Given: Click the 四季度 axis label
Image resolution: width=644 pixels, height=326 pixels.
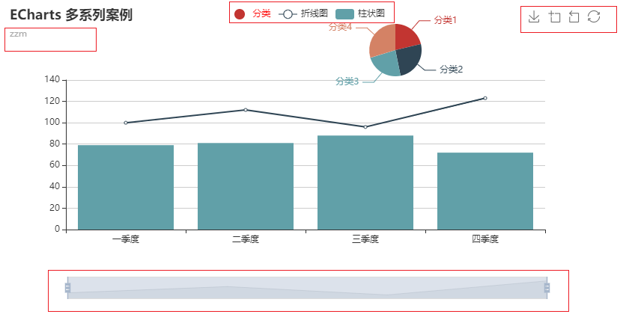Looking at the screenshot, I should (485, 239).
